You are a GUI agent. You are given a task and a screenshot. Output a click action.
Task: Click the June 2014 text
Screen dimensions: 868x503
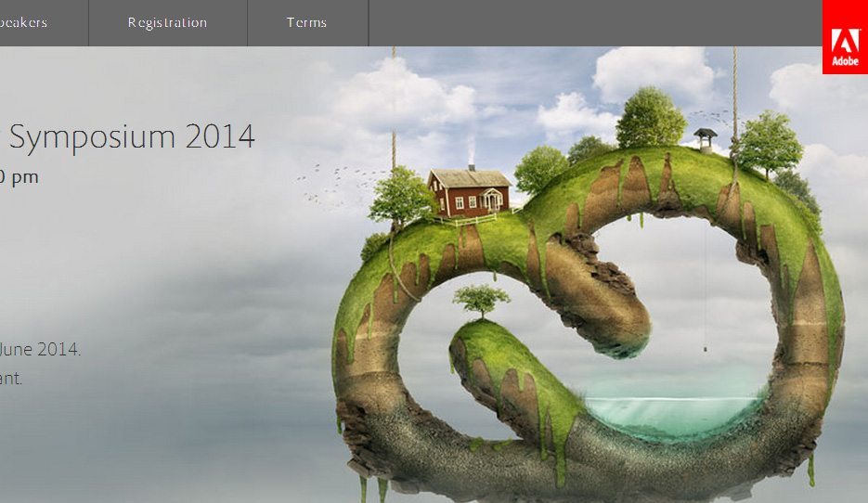[40, 349]
